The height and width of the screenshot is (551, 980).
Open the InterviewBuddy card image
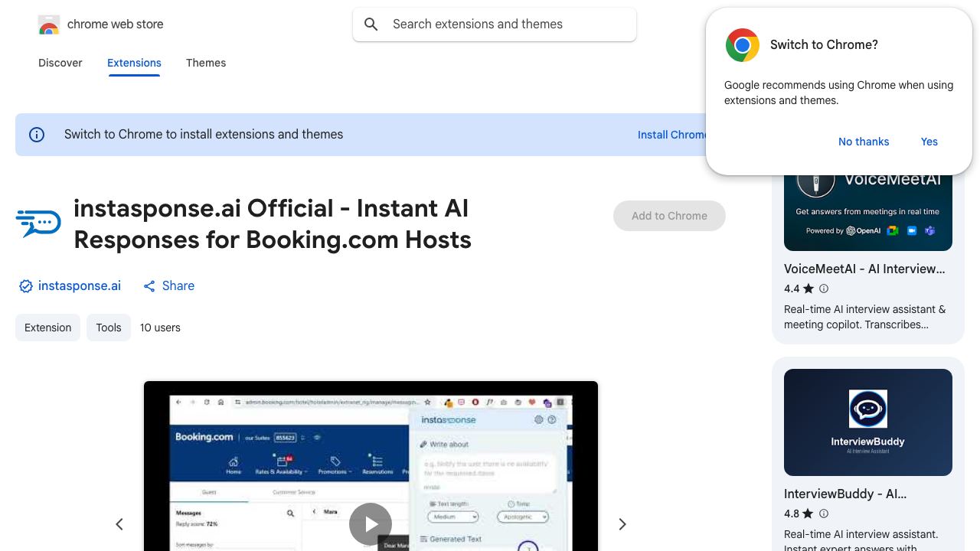868,422
